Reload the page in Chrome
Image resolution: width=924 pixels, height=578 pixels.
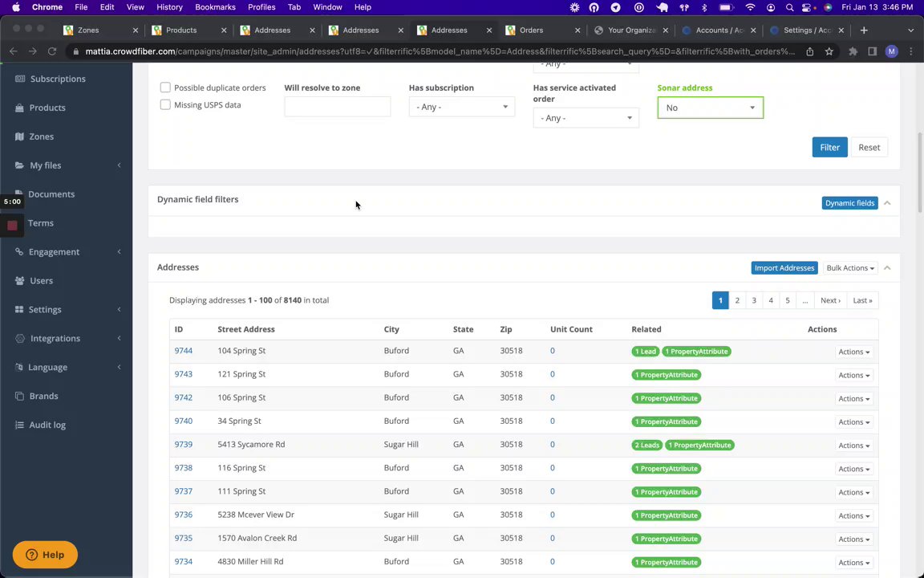point(52,51)
